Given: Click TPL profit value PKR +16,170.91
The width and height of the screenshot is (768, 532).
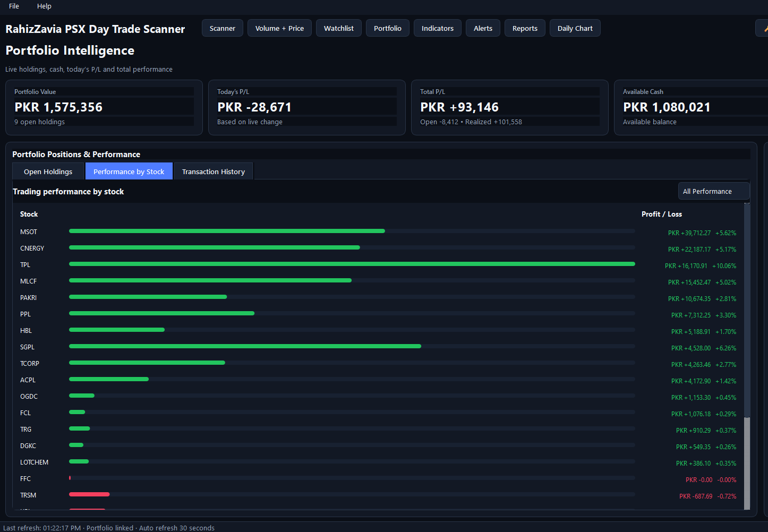Looking at the screenshot, I should coord(686,266).
